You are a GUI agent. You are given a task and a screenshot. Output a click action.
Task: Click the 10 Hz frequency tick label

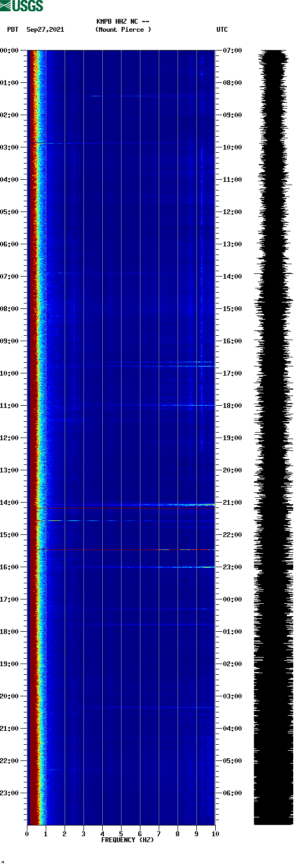[215, 834]
